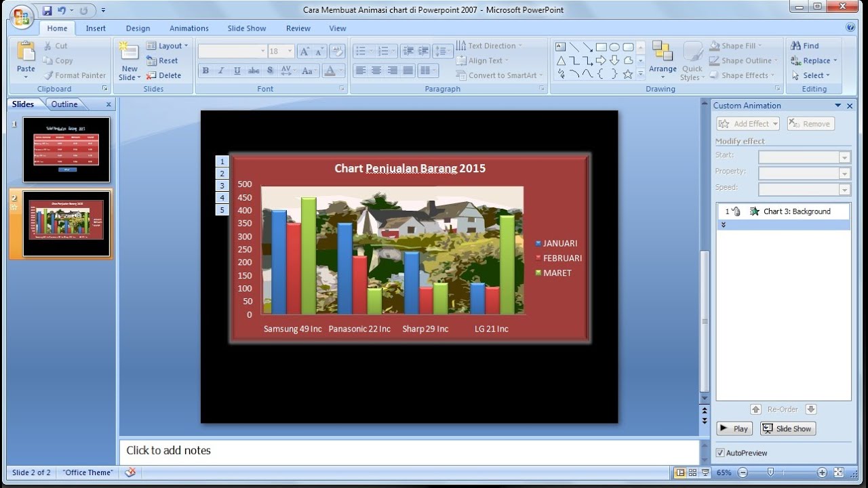868x488 pixels.
Task: Adjust the zoom slider
Action: (770, 472)
